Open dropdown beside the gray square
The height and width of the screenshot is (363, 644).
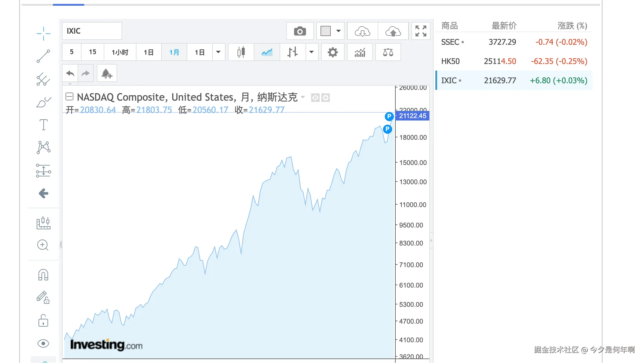339,31
